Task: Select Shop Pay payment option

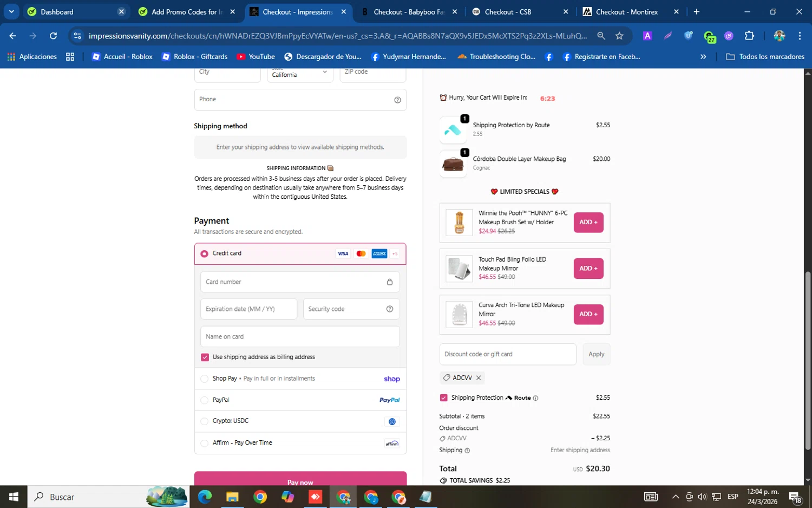Action: point(204,379)
